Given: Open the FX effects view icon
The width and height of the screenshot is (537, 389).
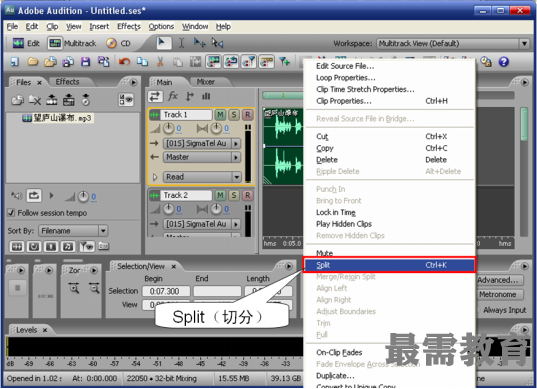Looking at the screenshot, I should (x=173, y=97).
